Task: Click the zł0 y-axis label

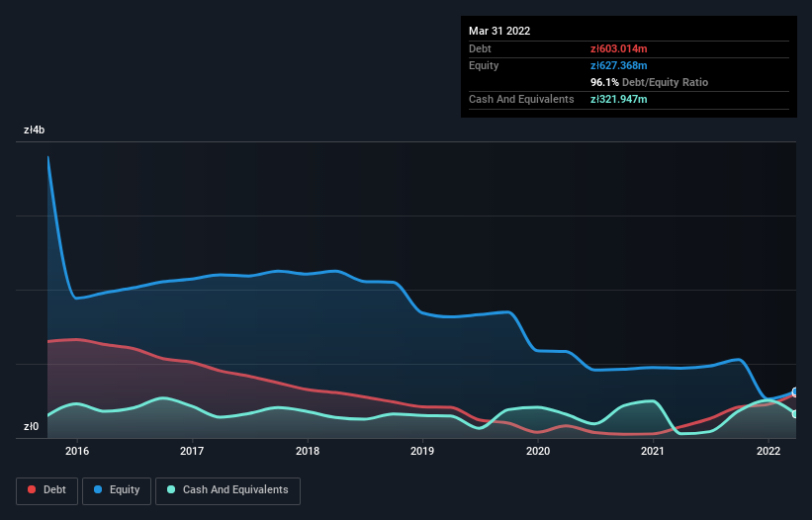Action: [31, 426]
